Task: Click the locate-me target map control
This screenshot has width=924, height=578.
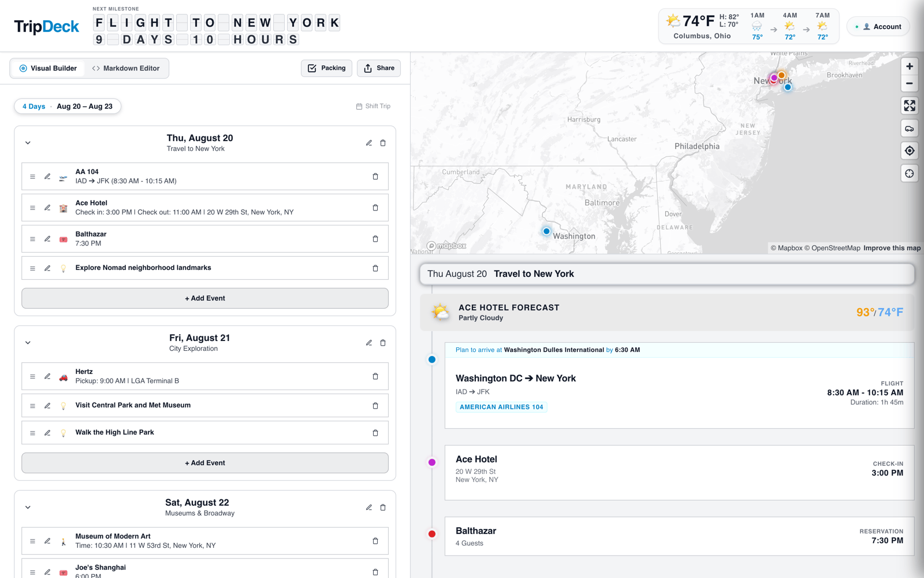Action: [910, 151]
